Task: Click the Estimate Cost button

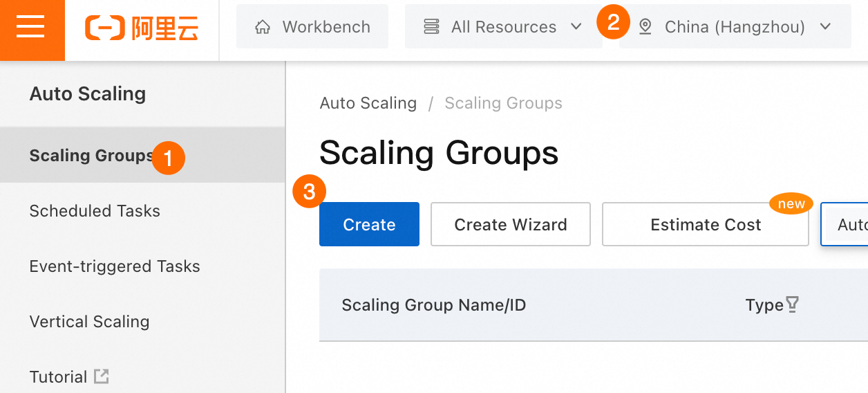Action: tap(705, 224)
